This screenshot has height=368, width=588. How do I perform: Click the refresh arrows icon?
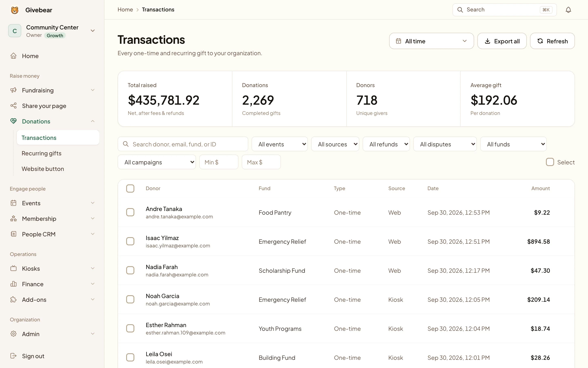click(x=540, y=41)
